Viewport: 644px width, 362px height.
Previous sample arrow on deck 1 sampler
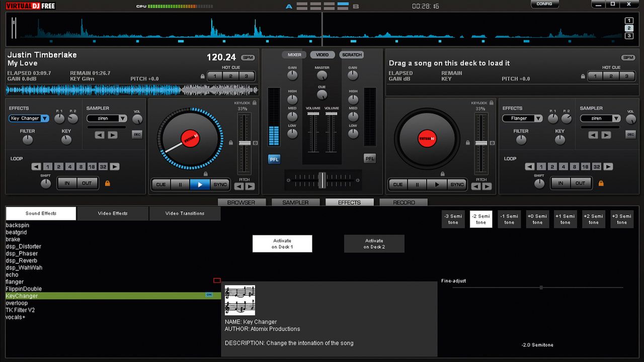[100, 135]
